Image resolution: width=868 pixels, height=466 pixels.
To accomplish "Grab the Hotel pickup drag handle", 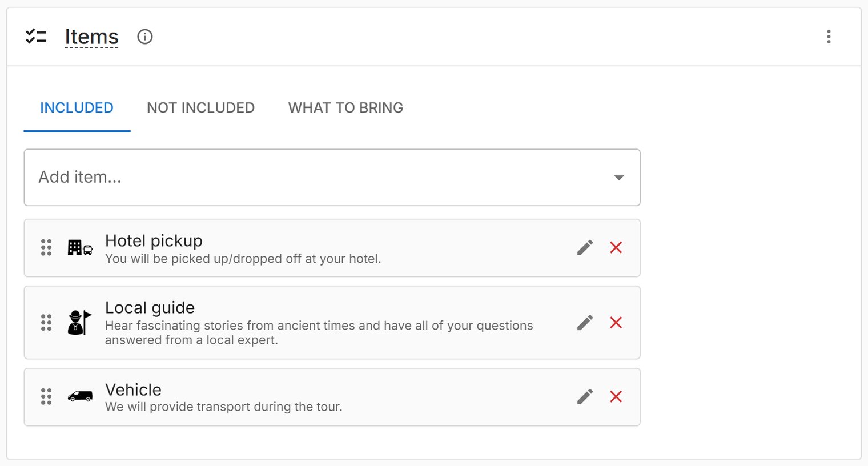I will tap(46, 247).
